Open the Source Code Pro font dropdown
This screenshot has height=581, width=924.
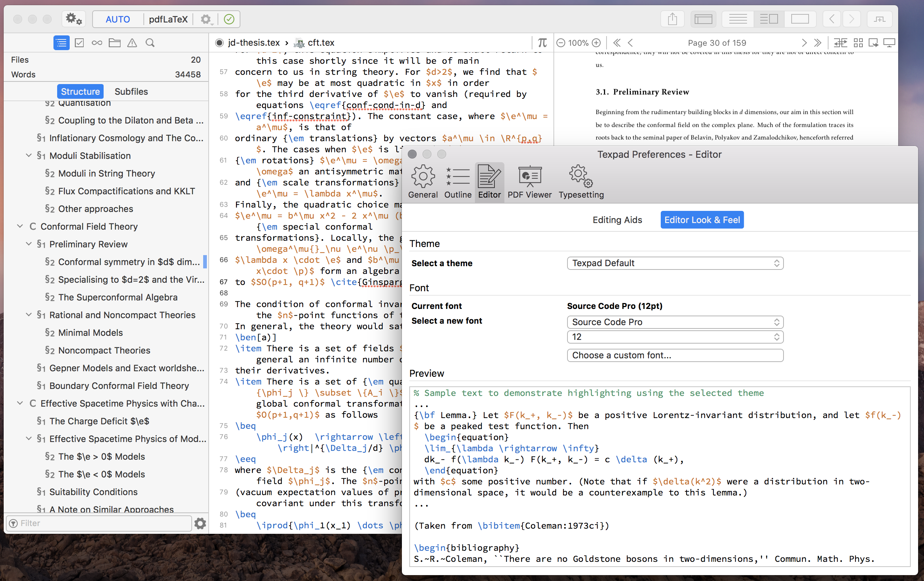click(675, 321)
